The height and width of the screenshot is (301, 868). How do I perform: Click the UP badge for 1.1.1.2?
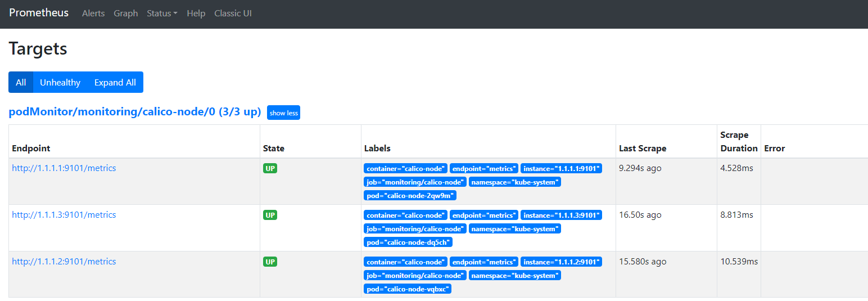pyautogui.click(x=270, y=262)
